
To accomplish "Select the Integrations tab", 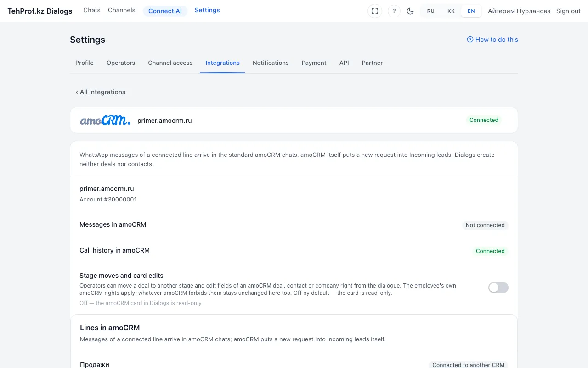I will click(223, 63).
